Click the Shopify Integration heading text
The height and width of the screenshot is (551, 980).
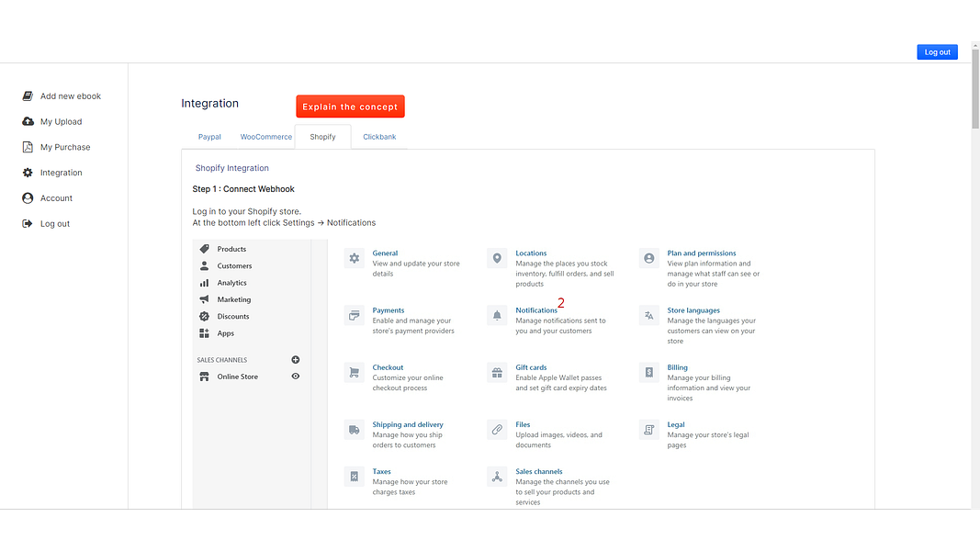(231, 168)
